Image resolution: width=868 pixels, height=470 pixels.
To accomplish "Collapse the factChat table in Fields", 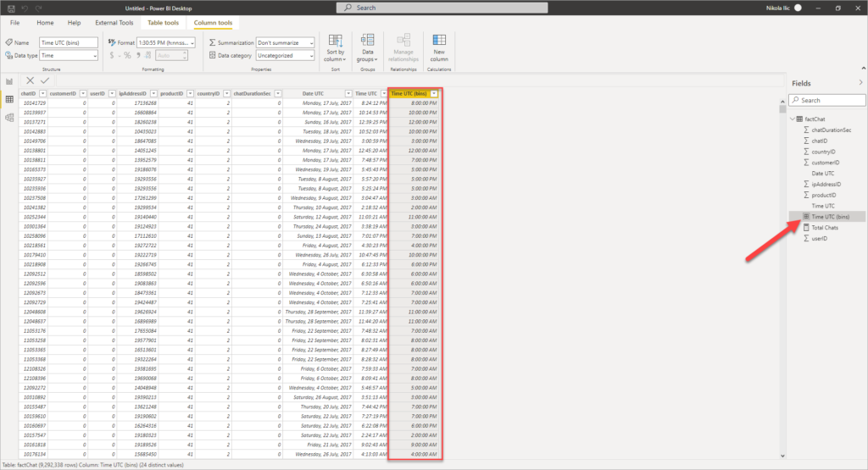I will 793,119.
